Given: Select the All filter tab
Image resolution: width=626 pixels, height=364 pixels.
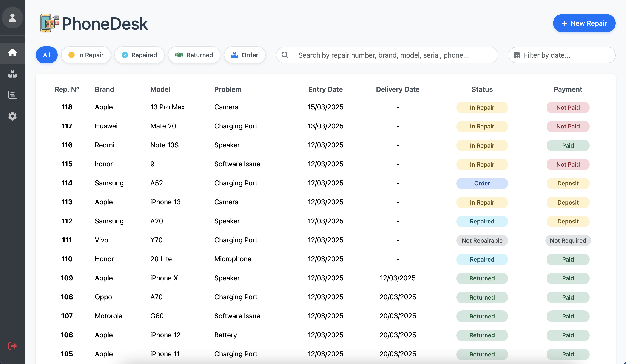Looking at the screenshot, I should click(47, 55).
